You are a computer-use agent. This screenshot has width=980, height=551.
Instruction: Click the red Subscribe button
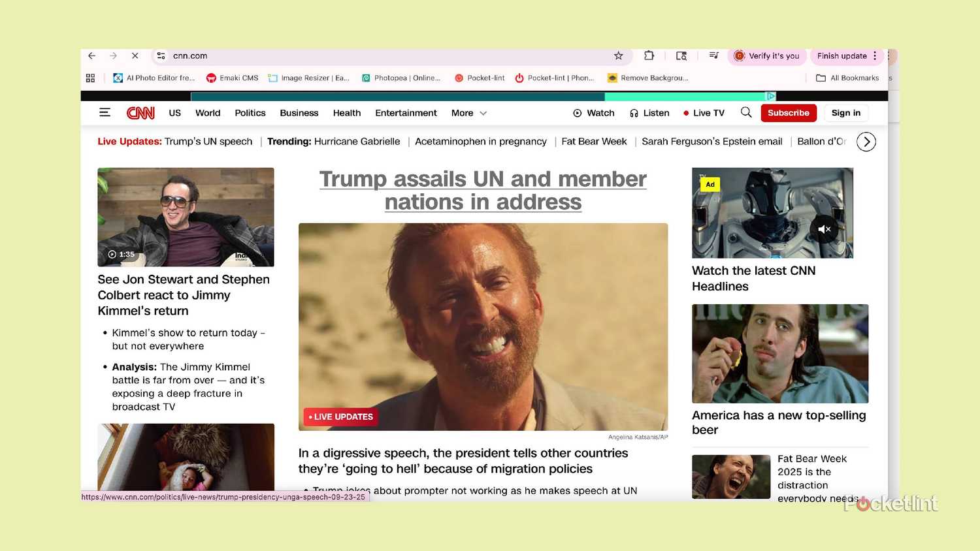click(788, 113)
